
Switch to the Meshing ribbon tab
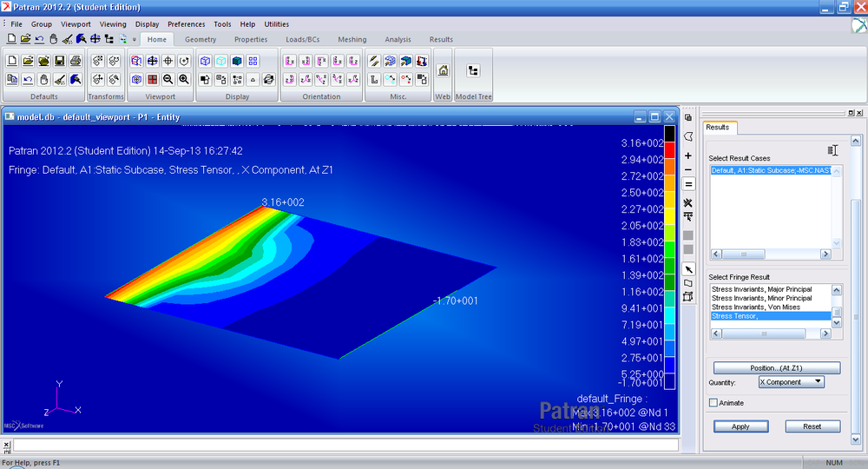point(352,39)
